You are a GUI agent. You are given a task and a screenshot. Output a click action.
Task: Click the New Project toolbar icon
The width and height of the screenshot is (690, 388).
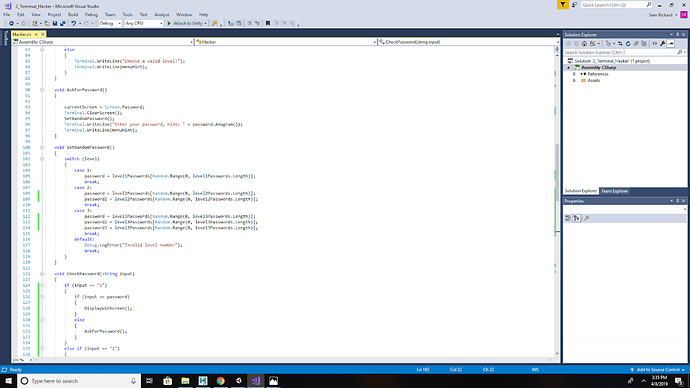(35, 23)
